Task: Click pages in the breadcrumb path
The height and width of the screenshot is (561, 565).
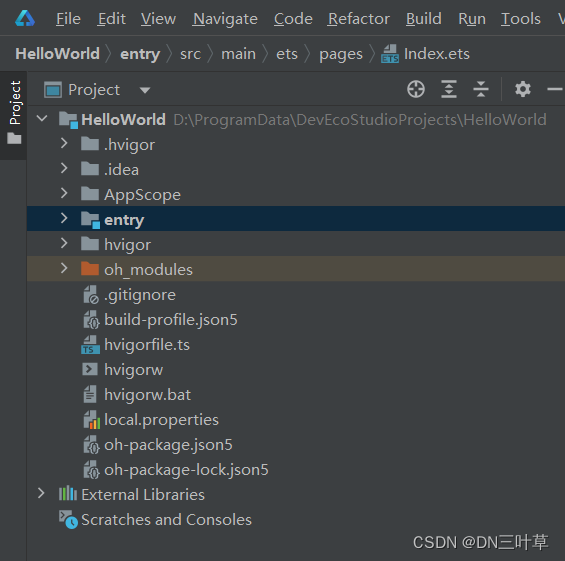Action: coord(341,54)
